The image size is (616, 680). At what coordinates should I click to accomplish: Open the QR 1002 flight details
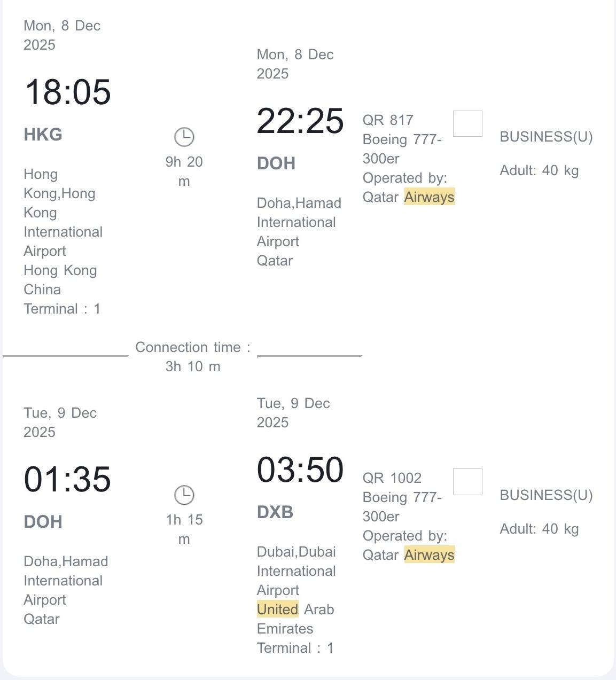[392, 478]
